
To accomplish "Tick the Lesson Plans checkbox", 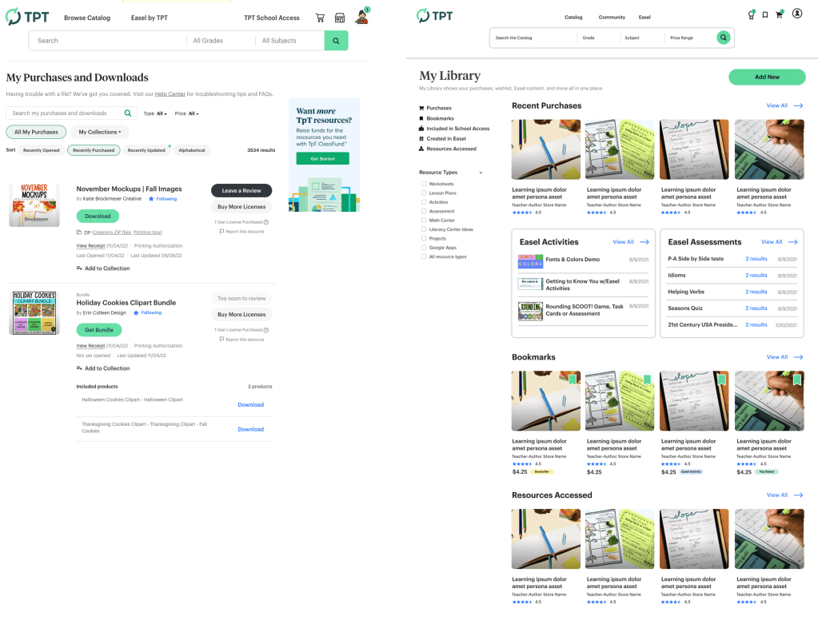I will (424, 193).
